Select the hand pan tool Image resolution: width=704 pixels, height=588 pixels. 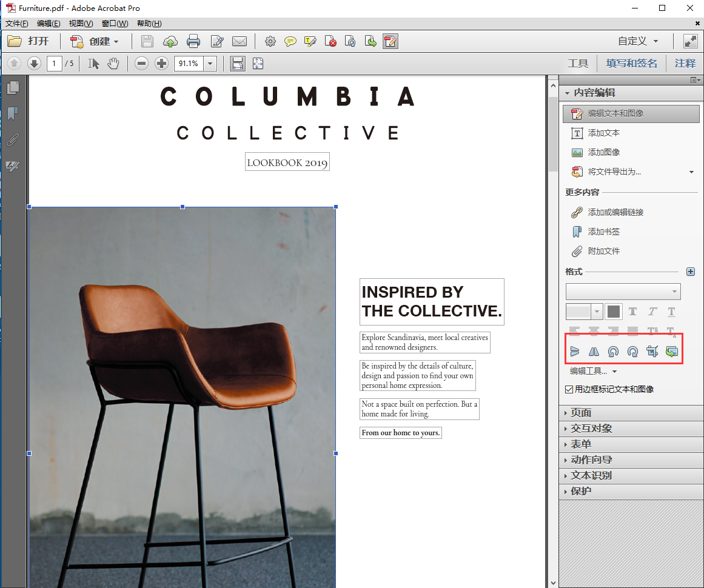point(113,64)
